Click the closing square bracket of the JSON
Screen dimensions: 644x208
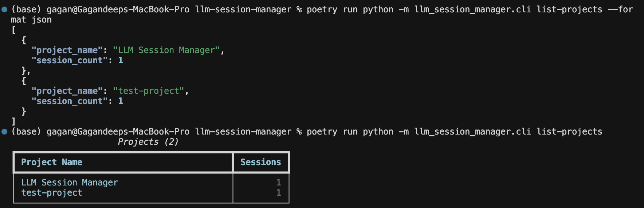(x=13, y=121)
